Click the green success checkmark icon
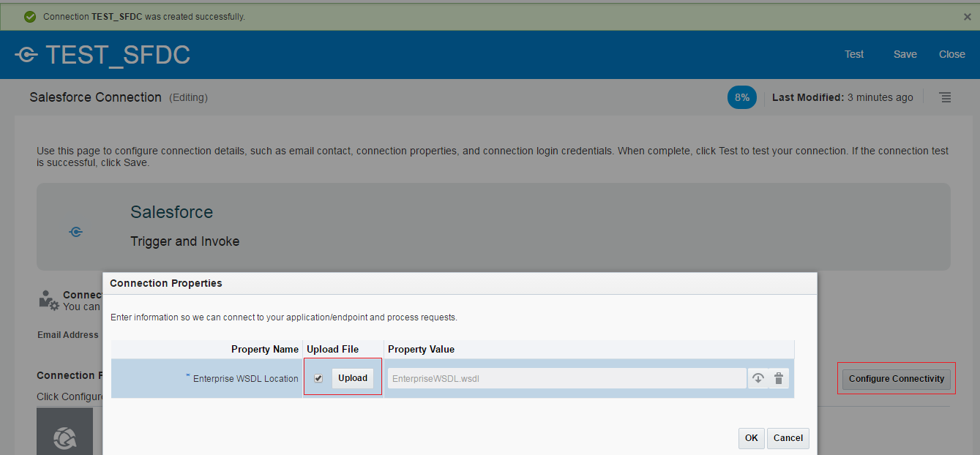This screenshot has height=455, width=980. click(x=30, y=16)
